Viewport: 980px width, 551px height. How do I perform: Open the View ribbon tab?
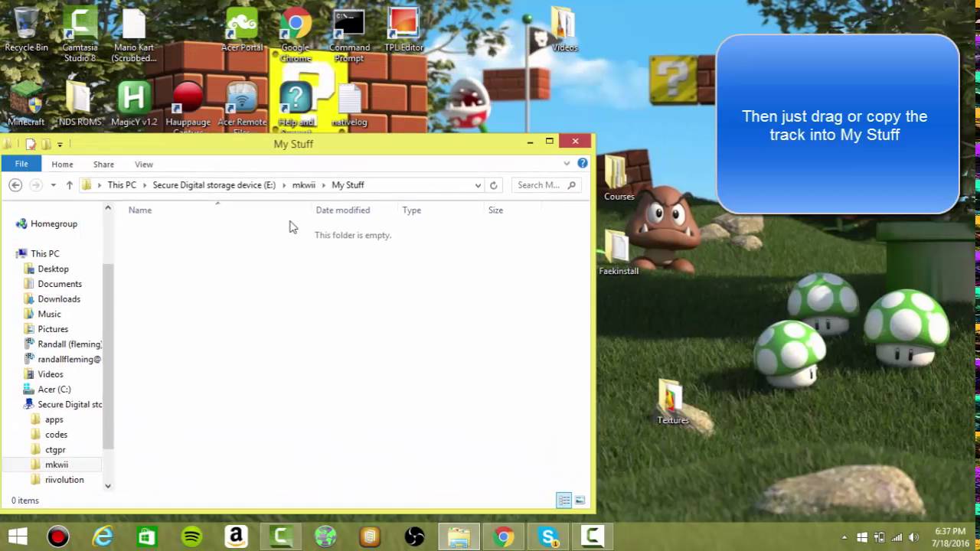tap(144, 164)
